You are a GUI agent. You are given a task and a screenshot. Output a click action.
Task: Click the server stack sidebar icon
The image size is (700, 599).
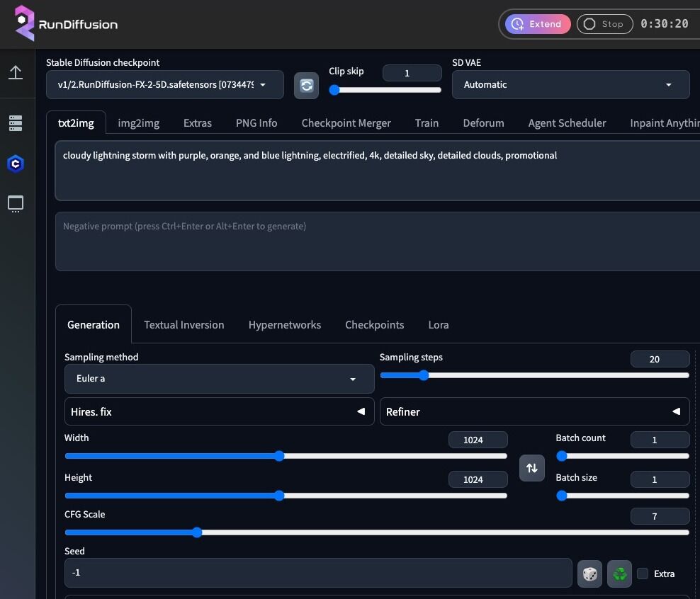[x=16, y=123]
